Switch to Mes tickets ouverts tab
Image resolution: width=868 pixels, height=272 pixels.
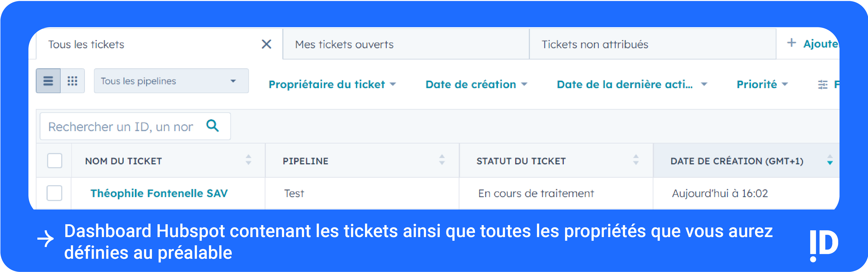point(344,45)
